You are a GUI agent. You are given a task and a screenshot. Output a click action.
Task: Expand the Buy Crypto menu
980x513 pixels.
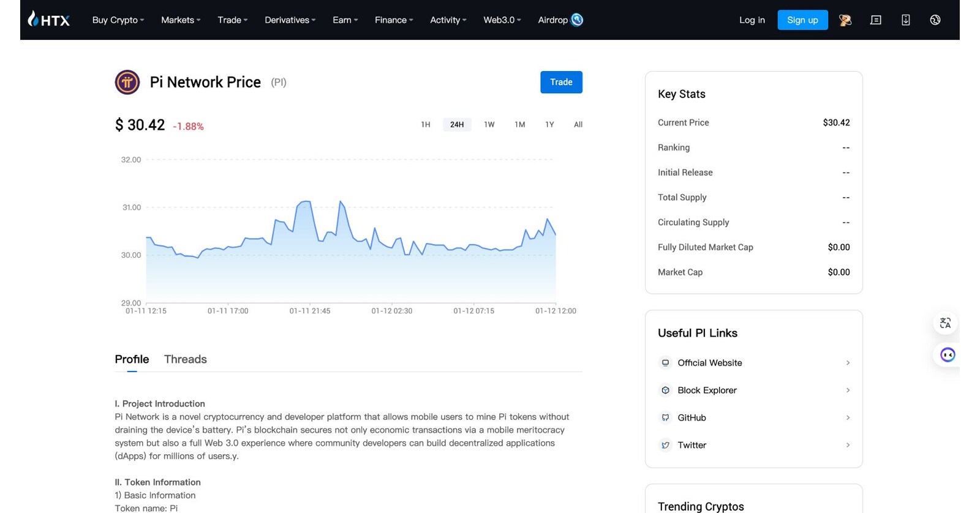118,20
